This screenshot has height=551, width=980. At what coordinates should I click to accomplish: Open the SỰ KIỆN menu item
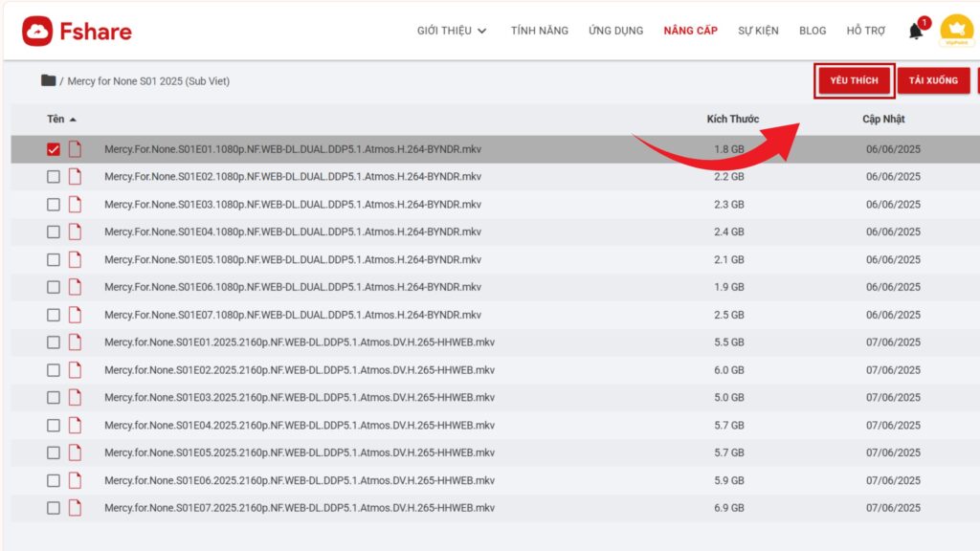(758, 31)
